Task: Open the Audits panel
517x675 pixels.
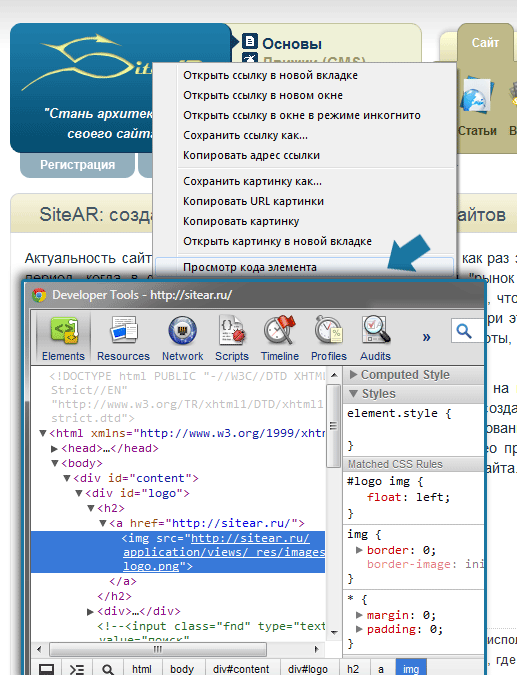Action: [x=375, y=338]
